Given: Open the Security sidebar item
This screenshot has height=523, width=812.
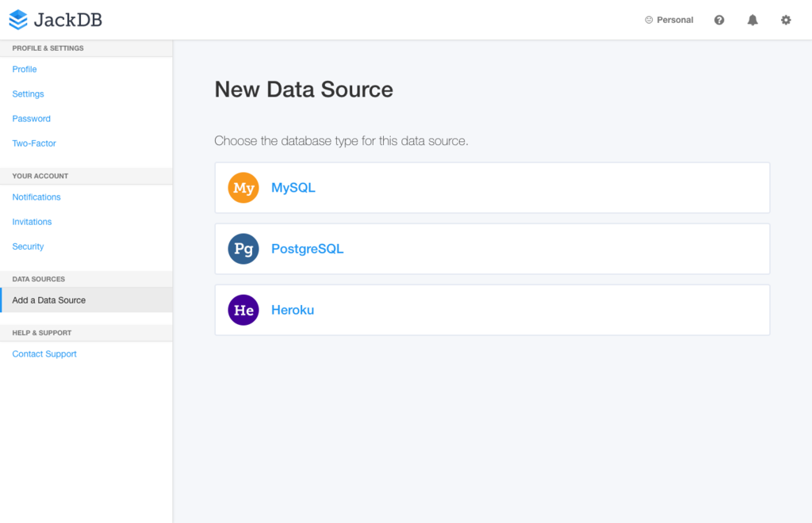Looking at the screenshot, I should click(29, 246).
